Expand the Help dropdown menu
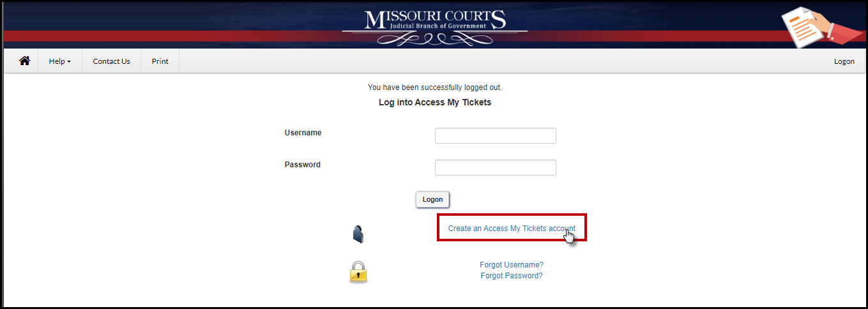The width and height of the screenshot is (868, 309). coord(59,61)
